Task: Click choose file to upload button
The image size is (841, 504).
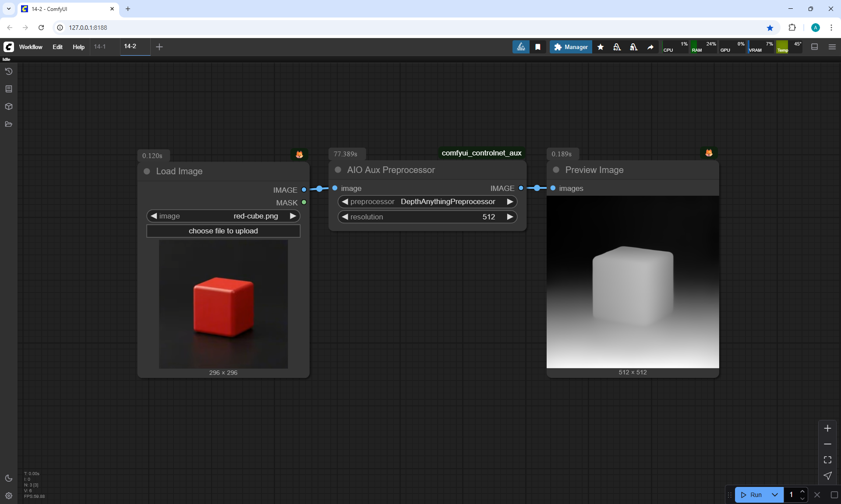Action: (x=223, y=231)
